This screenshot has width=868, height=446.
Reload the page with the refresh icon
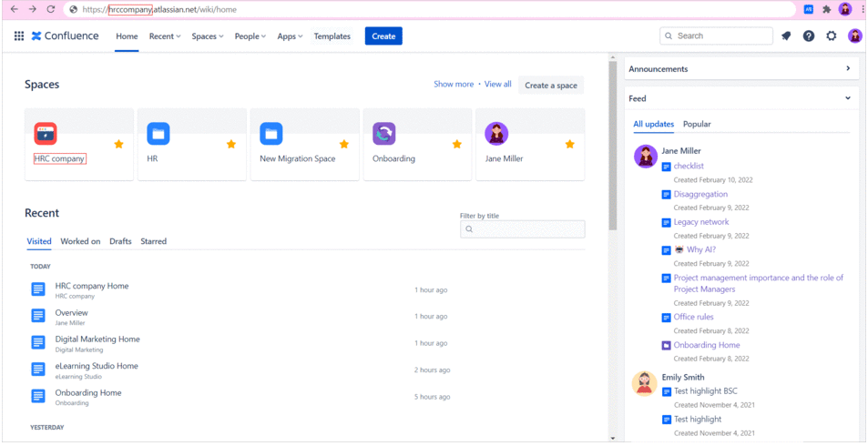click(51, 9)
